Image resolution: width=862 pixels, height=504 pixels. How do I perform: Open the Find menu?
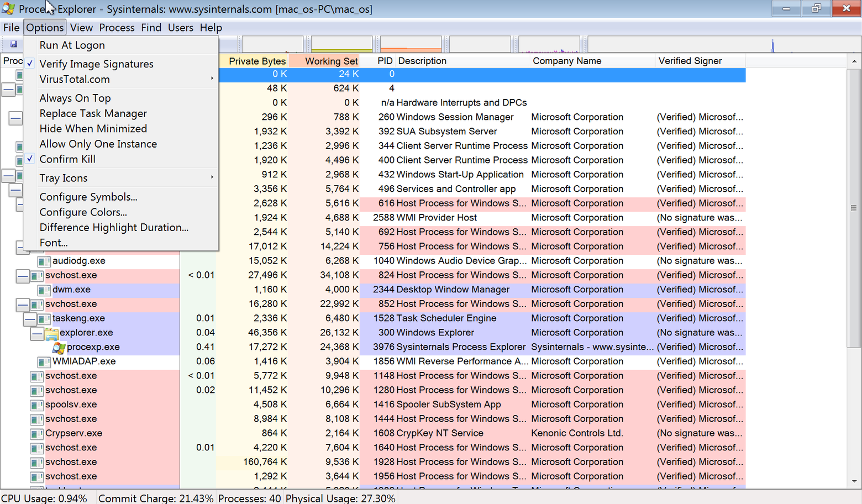coord(151,28)
